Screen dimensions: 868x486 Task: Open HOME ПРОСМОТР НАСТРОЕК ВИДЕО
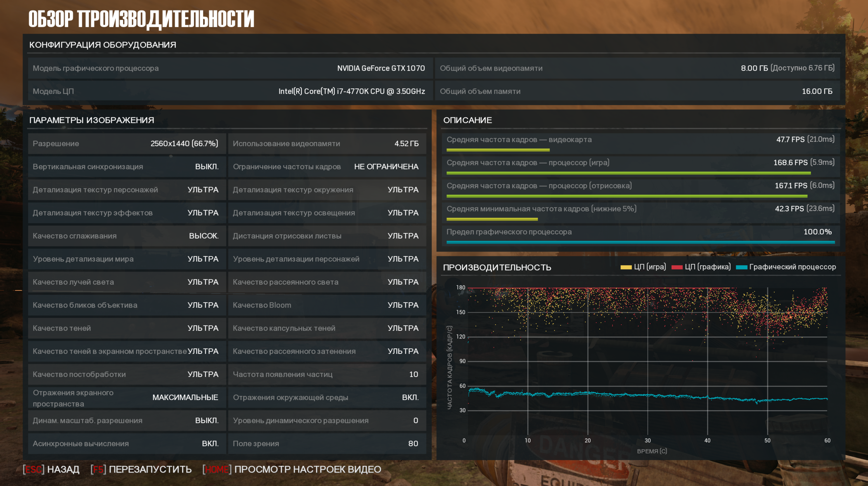tap(292, 469)
